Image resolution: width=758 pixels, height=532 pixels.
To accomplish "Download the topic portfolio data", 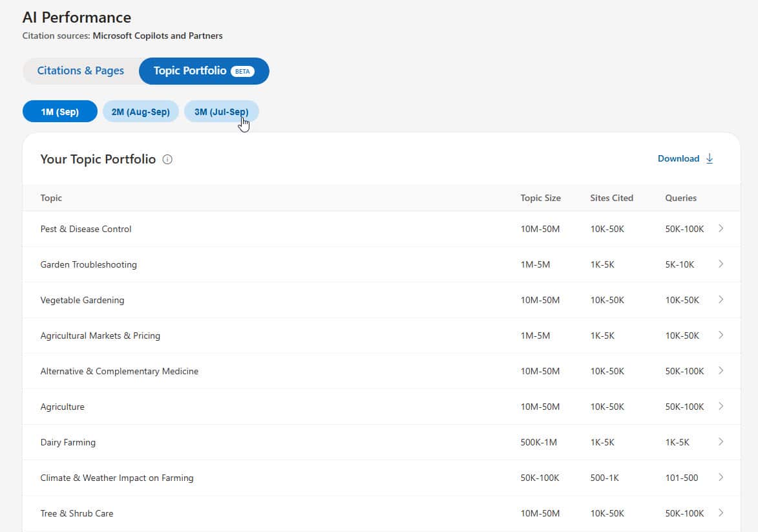I will coord(686,158).
